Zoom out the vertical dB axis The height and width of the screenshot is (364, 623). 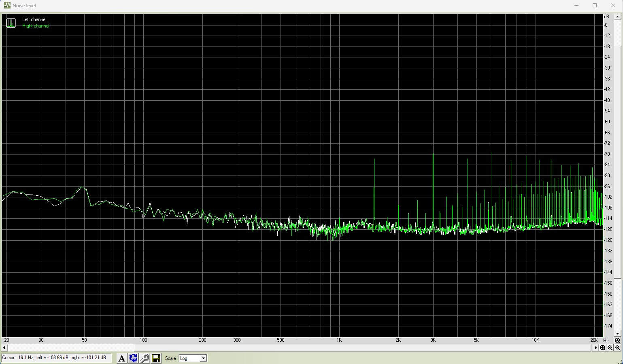click(617, 348)
